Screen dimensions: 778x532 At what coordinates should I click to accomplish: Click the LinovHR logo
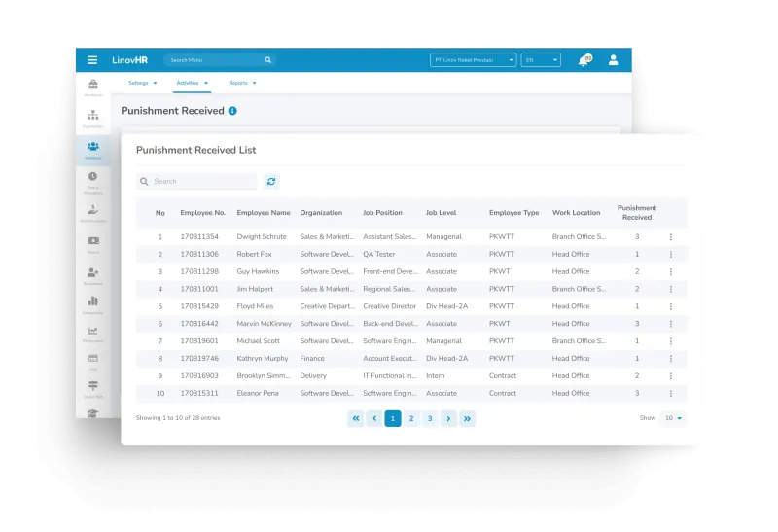pyautogui.click(x=130, y=60)
